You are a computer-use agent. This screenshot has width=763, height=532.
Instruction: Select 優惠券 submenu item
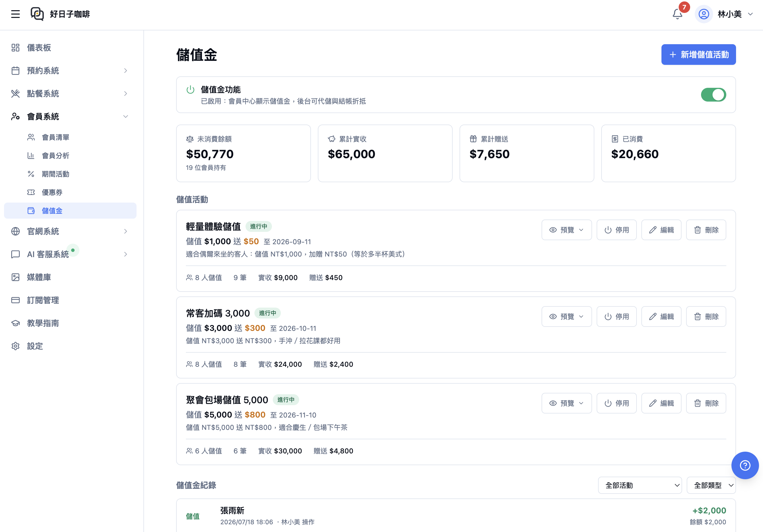pos(70,192)
